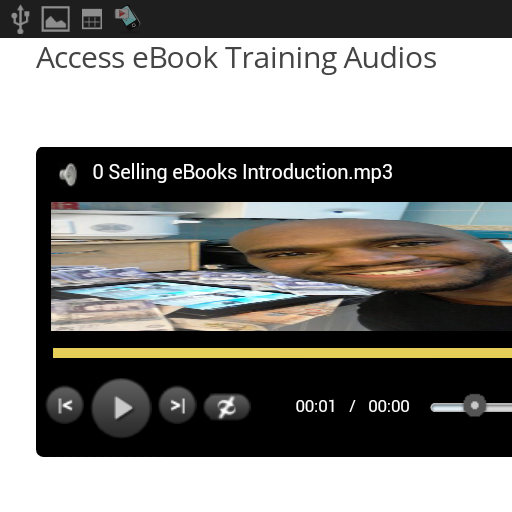
Task: Play the Selling eBooks Introduction audio
Action: [121, 408]
